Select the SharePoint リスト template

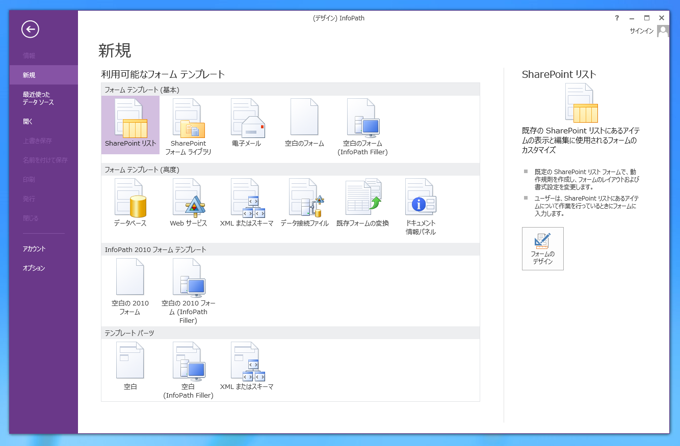[130, 125]
